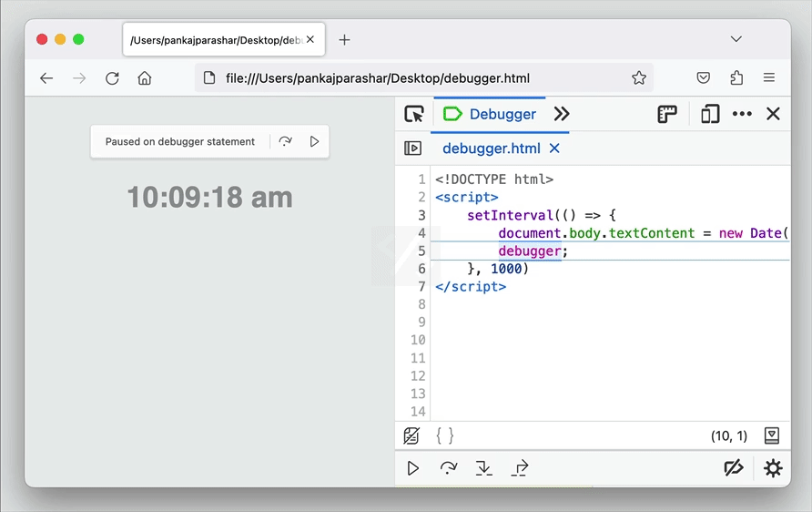Screen dimensions: 812x512
Task: Switch to the Debugger panel tab
Action: coord(490,114)
